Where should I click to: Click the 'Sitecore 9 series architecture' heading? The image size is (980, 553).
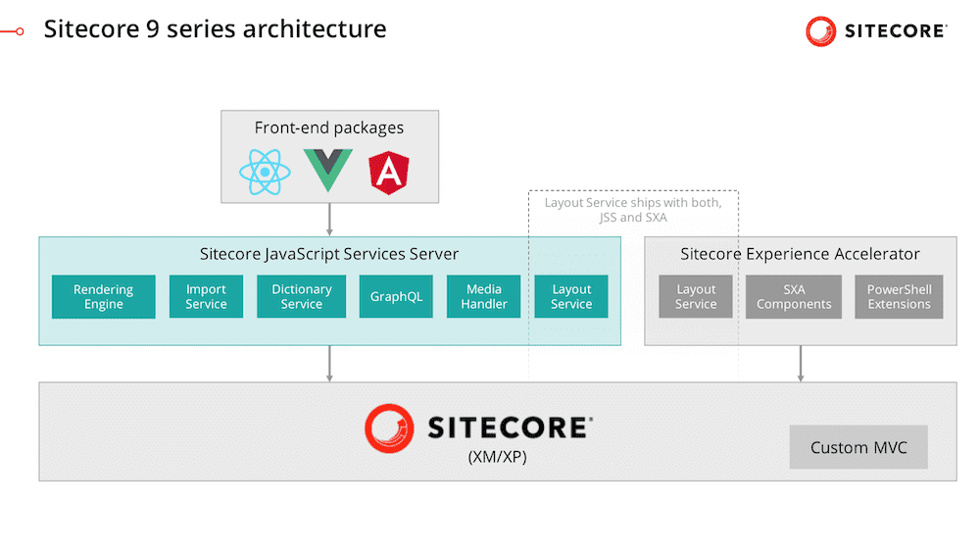[x=215, y=28]
